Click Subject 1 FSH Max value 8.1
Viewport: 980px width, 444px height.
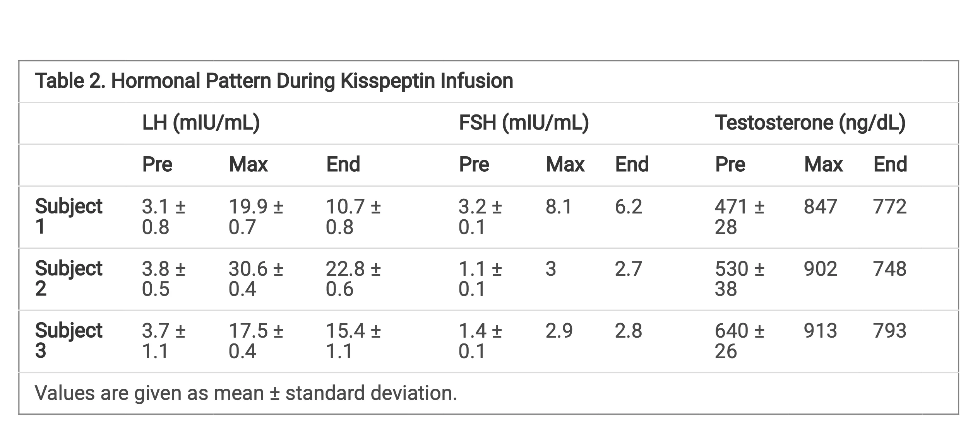(559, 207)
